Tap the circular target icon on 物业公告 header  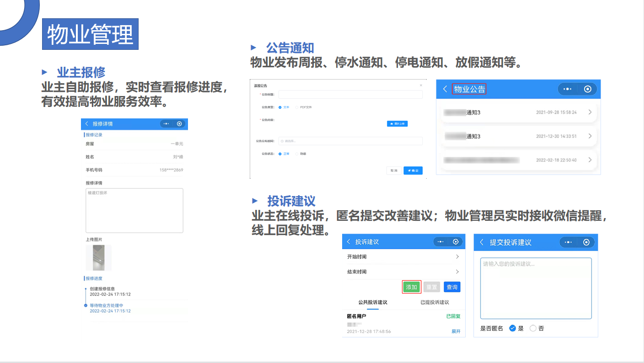point(588,89)
